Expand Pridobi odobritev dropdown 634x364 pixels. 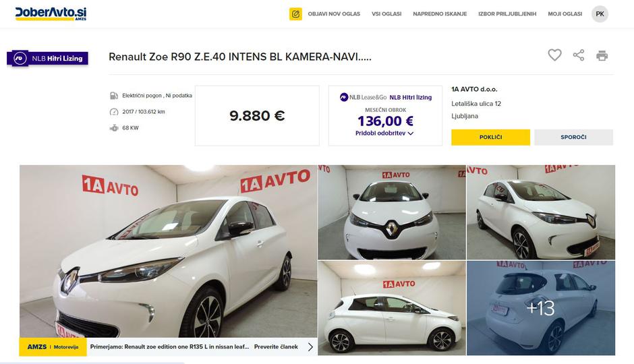384,133
